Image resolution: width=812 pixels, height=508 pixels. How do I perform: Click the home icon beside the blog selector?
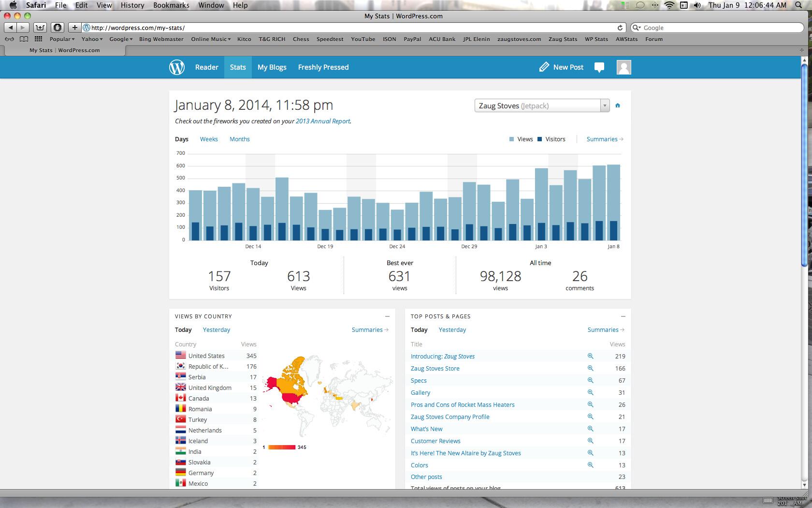(618, 105)
